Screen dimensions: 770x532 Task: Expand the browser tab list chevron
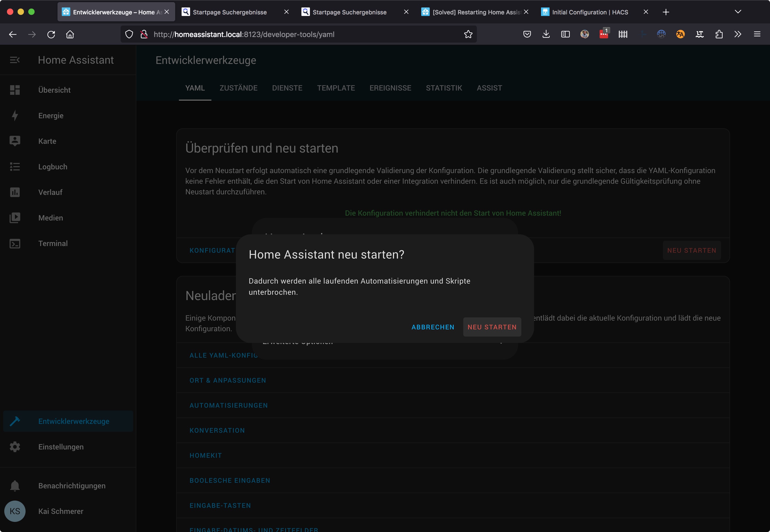coord(738,12)
